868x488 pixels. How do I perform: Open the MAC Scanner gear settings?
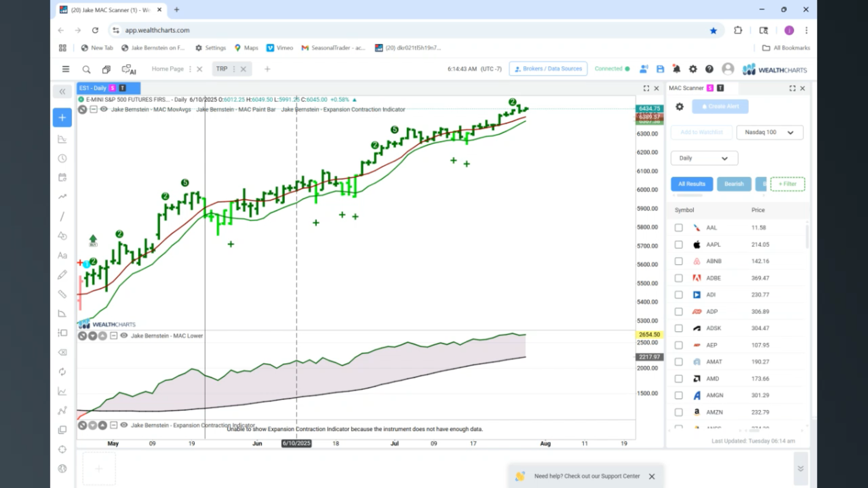[x=679, y=107]
